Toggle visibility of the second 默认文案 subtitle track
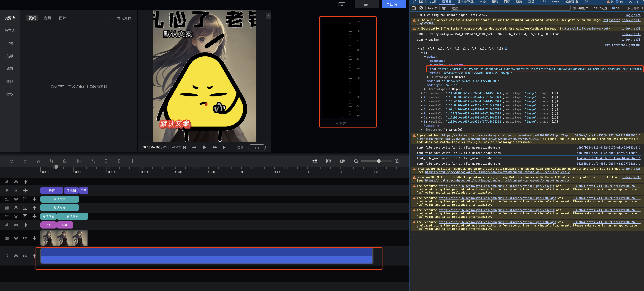The height and width of the screenshot is (291, 644). pos(16,208)
